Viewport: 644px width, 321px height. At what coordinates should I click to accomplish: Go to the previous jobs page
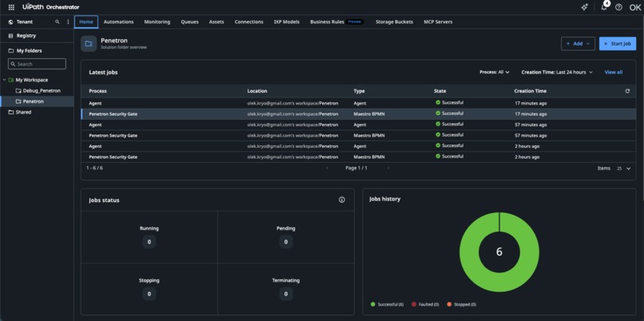click(x=327, y=168)
